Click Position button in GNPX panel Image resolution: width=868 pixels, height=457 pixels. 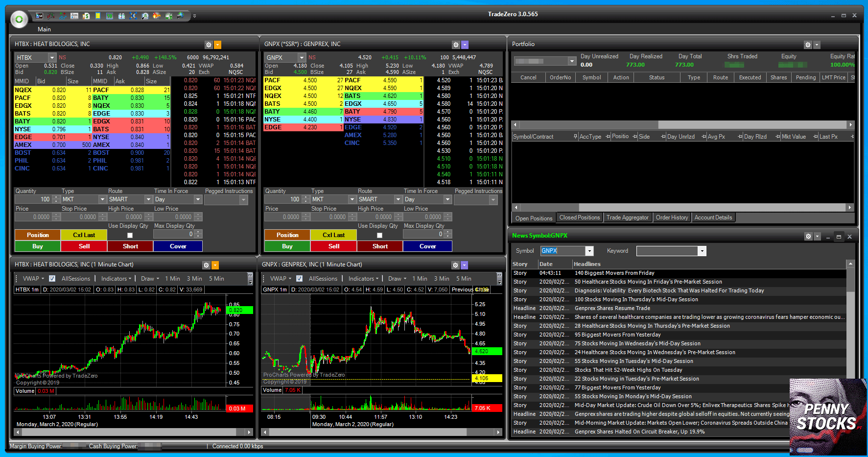click(287, 235)
